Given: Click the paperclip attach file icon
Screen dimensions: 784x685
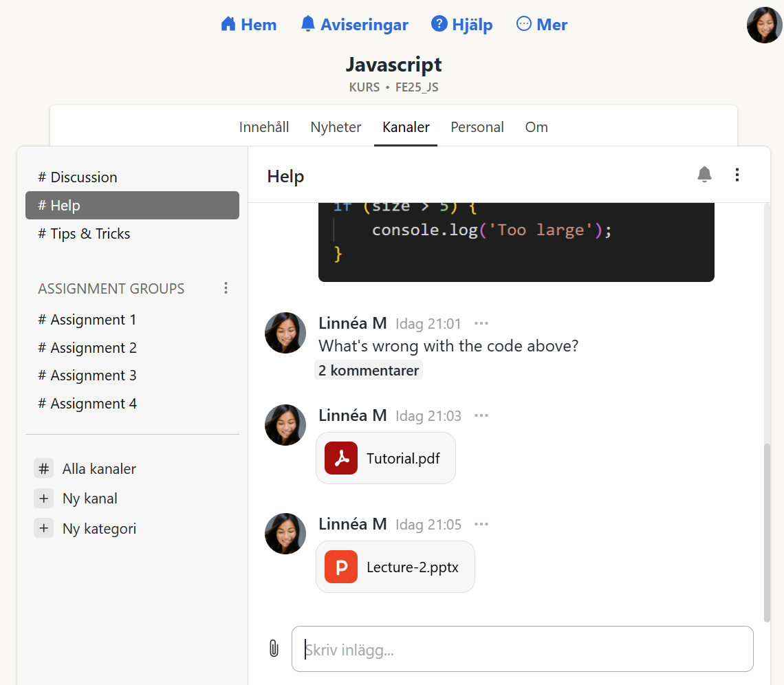Looking at the screenshot, I should coord(274,649).
